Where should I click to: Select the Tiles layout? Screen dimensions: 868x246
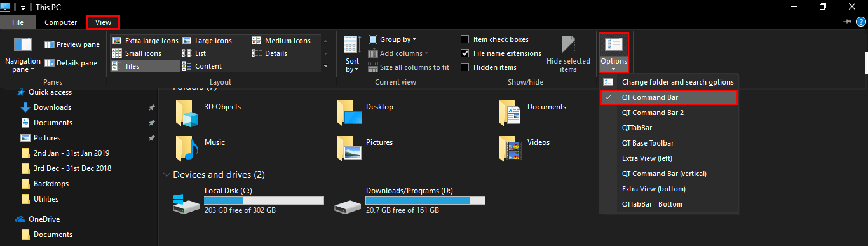(145, 66)
